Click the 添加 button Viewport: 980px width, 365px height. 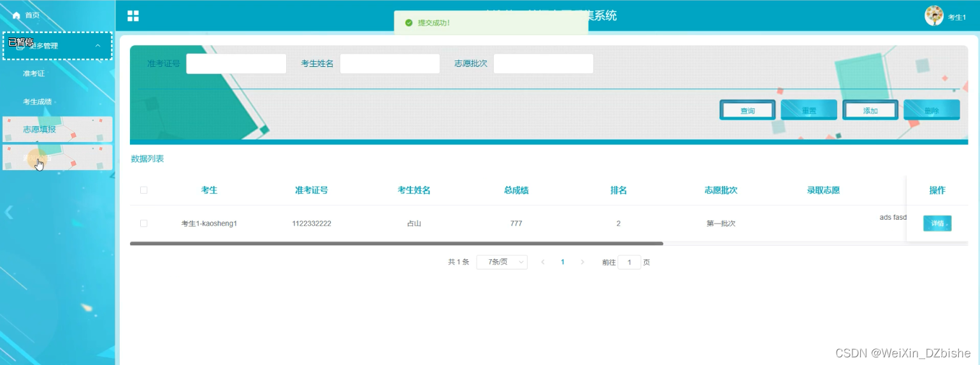[x=870, y=110]
